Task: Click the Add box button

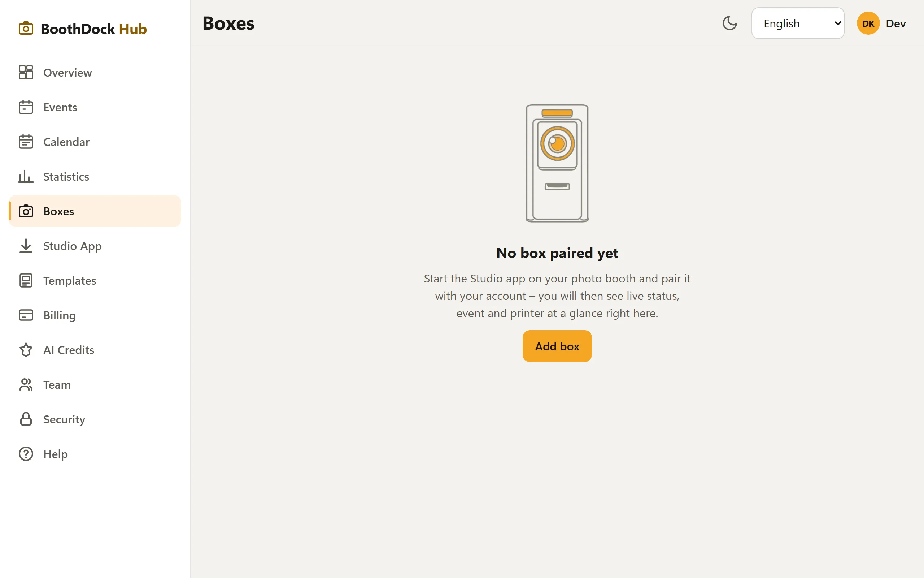Action: pos(557,346)
